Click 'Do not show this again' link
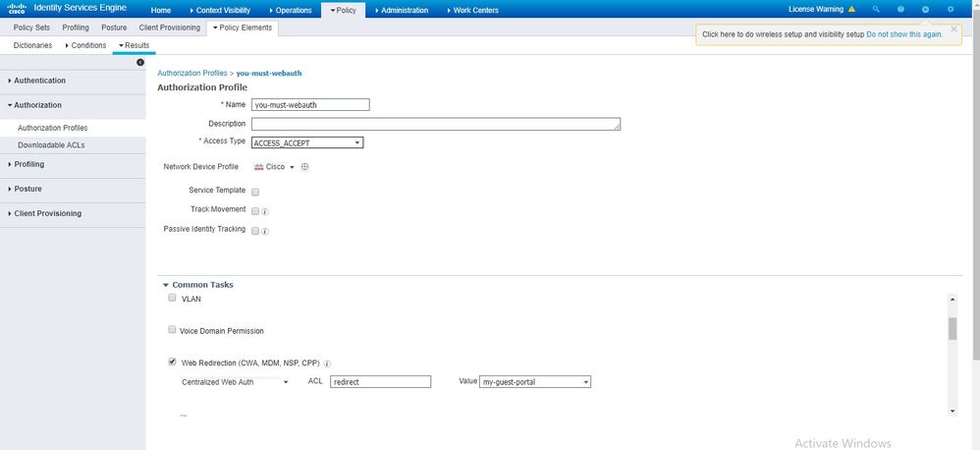This screenshot has width=980, height=450. (x=903, y=34)
